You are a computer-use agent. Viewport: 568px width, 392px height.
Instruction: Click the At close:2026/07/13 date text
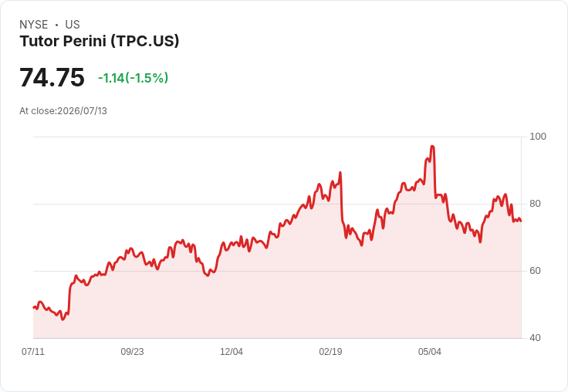tap(63, 111)
